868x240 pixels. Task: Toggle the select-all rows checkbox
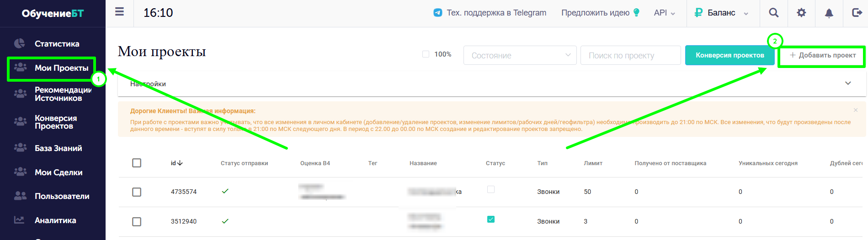(137, 163)
